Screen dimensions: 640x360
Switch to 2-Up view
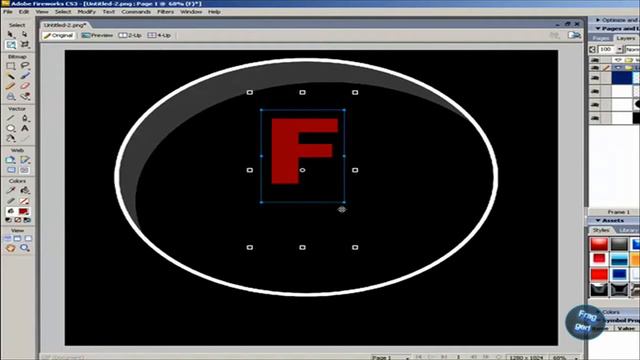coord(130,36)
